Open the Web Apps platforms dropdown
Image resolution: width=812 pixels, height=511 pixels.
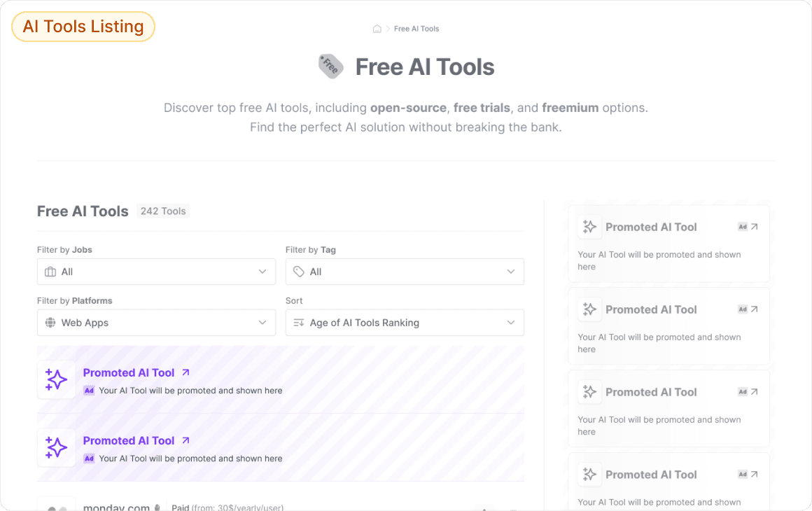tap(156, 322)
